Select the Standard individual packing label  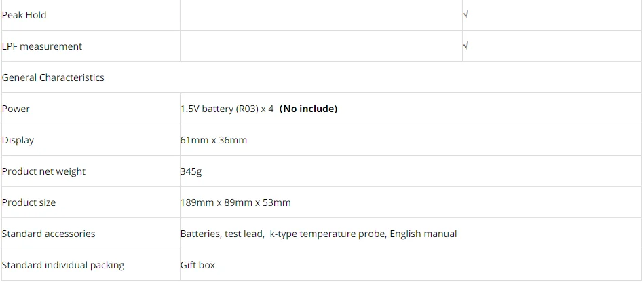(x=63, y=265)
